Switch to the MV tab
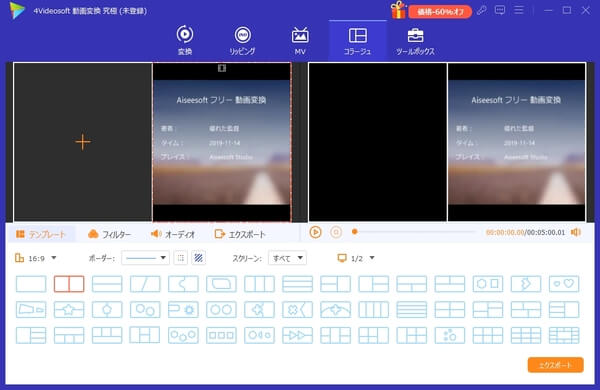This screenshot has width=600, height=390. click(300, 40)
